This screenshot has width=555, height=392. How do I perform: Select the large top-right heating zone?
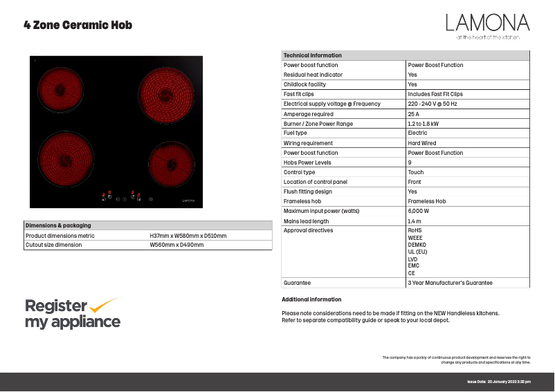point(167,91)
